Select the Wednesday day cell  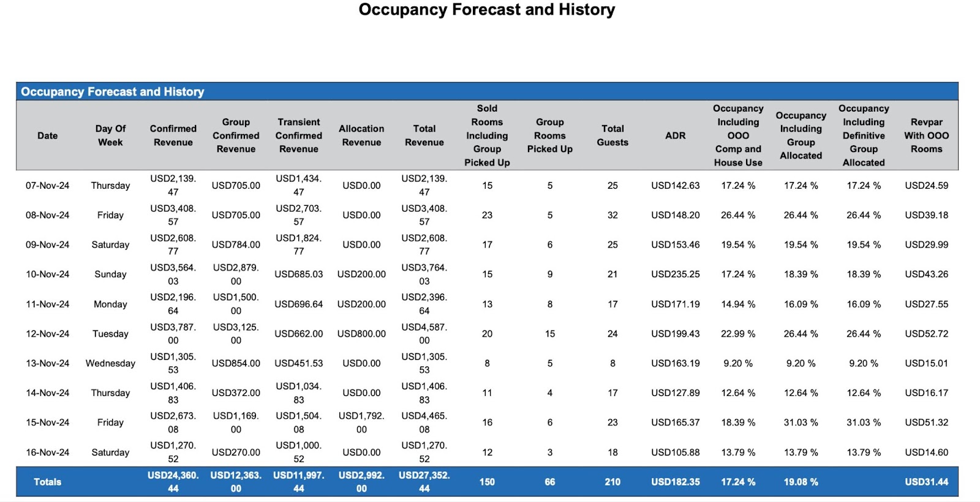(x=110, y=363)
